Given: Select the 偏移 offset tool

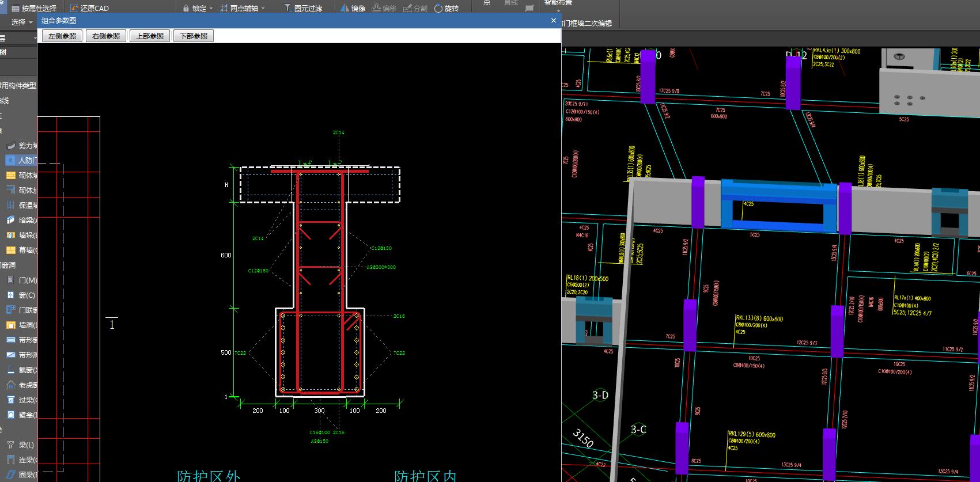Looking at the screenshot, I should click(x=384, y=8).
